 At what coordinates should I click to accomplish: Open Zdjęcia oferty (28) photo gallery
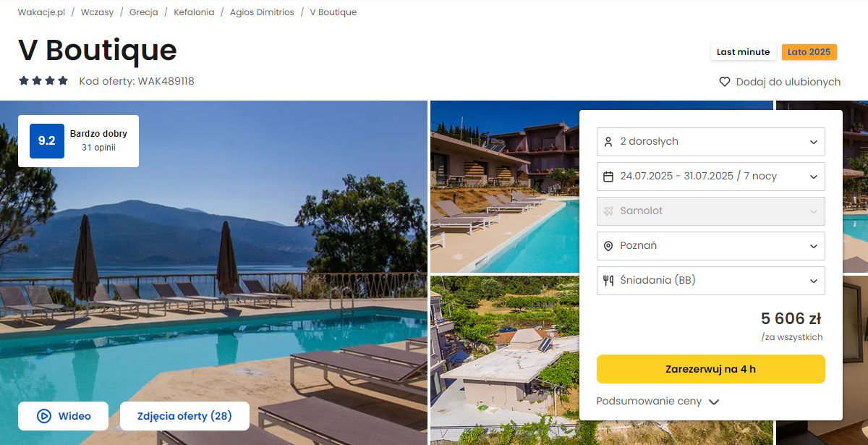pos(184,416)
